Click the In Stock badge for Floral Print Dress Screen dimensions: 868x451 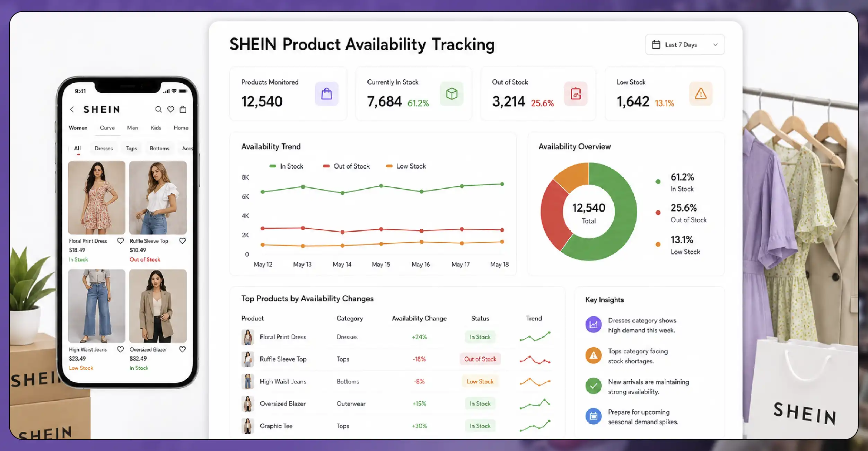(480, 337)
